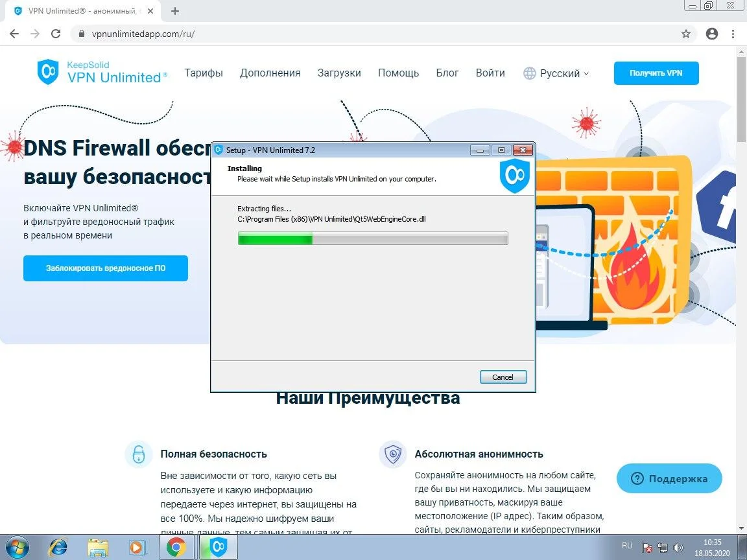747x560 pixels.
Task: Go back using the browser back arrow
Action: [14, 34]
